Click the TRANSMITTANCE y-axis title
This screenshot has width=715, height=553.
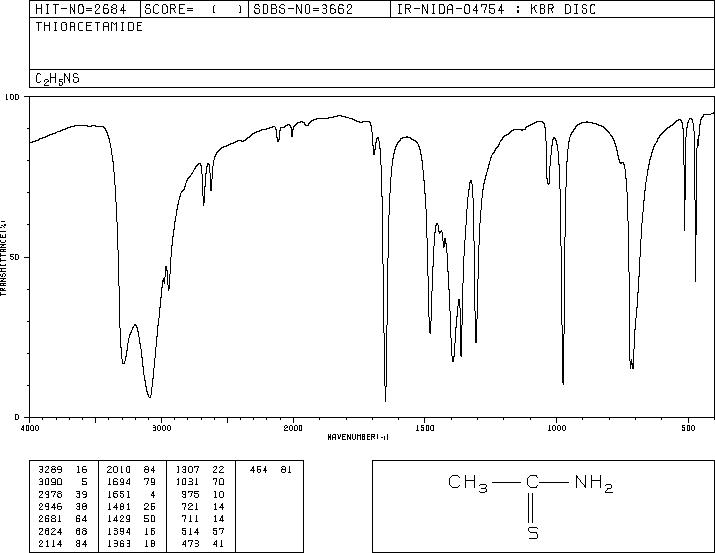point(3,258)
